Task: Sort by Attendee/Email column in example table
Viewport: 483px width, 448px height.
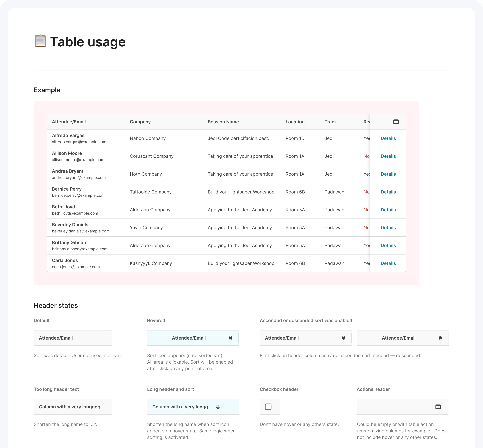Action: click(86, 122)
